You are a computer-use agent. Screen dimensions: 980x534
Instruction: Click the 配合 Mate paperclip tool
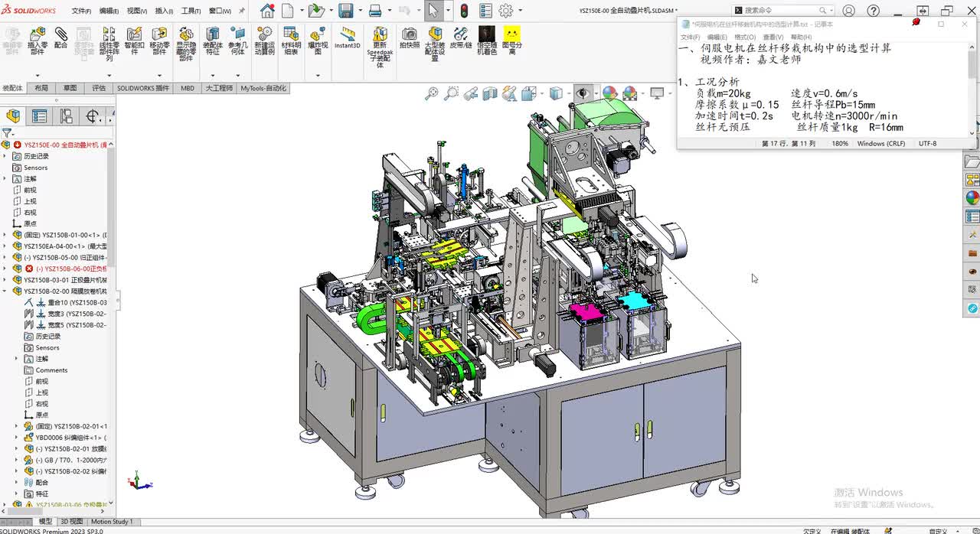(60, 38)
